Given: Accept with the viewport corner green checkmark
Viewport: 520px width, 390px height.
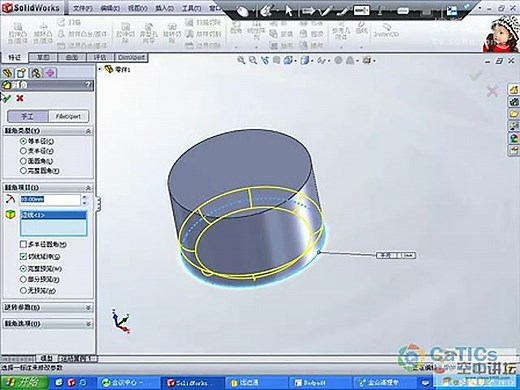Looking at the screenshot, I should [476, 76].
